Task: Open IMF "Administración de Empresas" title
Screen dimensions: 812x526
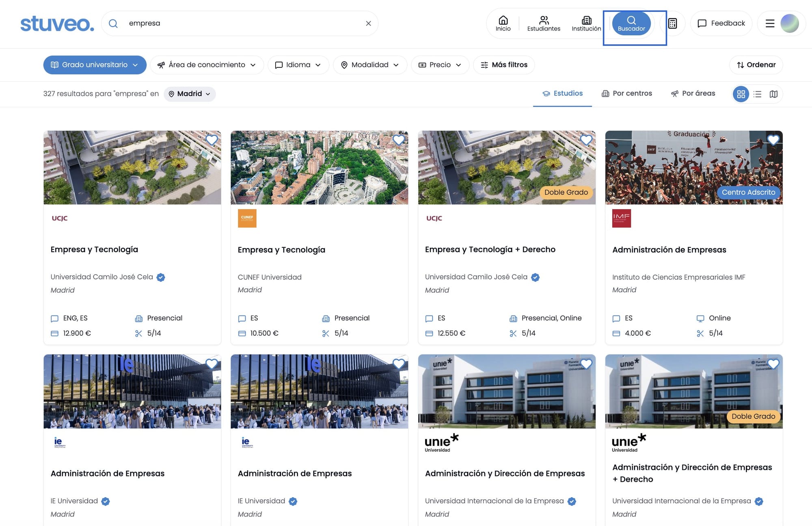Action: (669, 250)
